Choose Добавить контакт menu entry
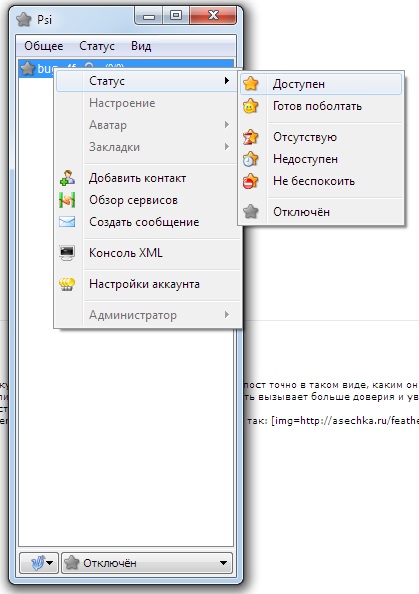This screenshot has height=594, width=419. [x=148, y=178]
